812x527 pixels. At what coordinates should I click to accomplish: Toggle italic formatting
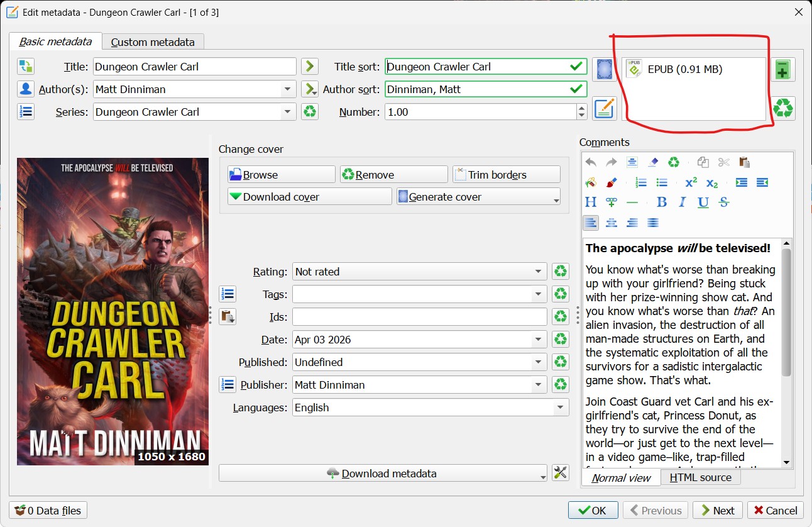683,202
